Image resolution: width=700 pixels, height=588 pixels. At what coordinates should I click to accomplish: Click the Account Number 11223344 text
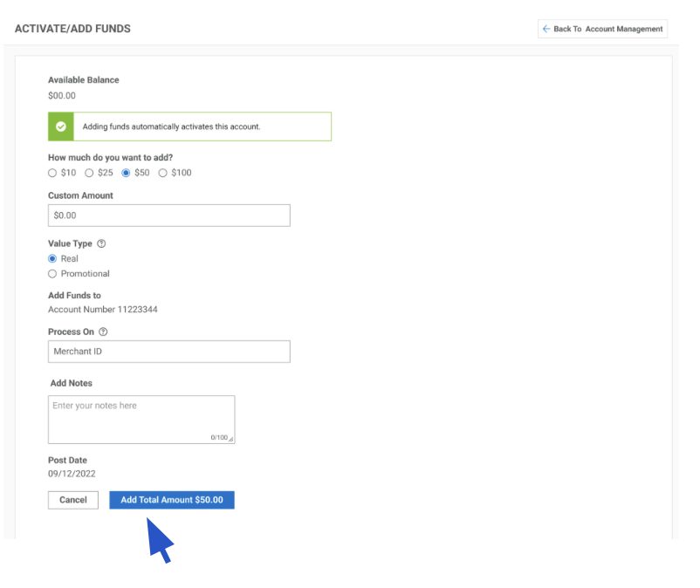102,310
